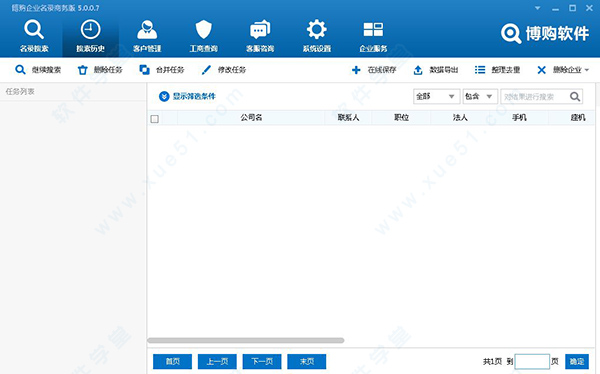Click the horizontal scrollbar under the table

coord(246,340)
